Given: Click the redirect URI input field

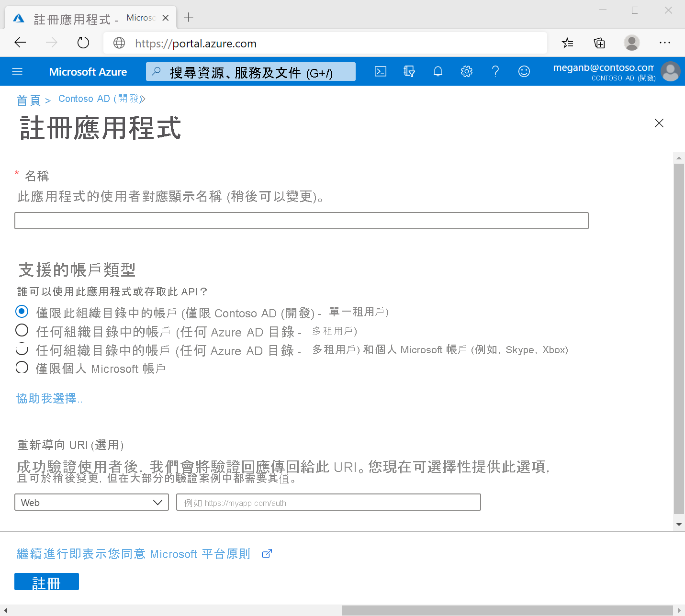Looking at the screenshot, I should (x=328, y=502).
